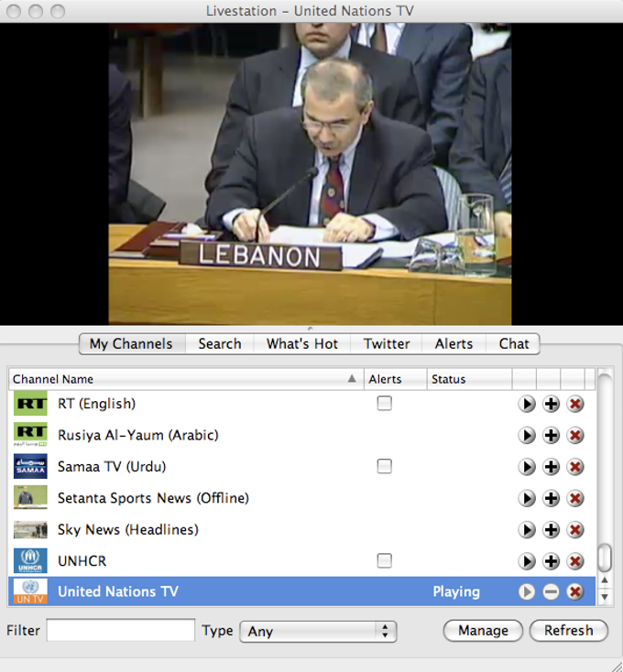623x672 pixels.
Task: Click the Samaa TV logo thumbnail
Action: coord(30,466)
